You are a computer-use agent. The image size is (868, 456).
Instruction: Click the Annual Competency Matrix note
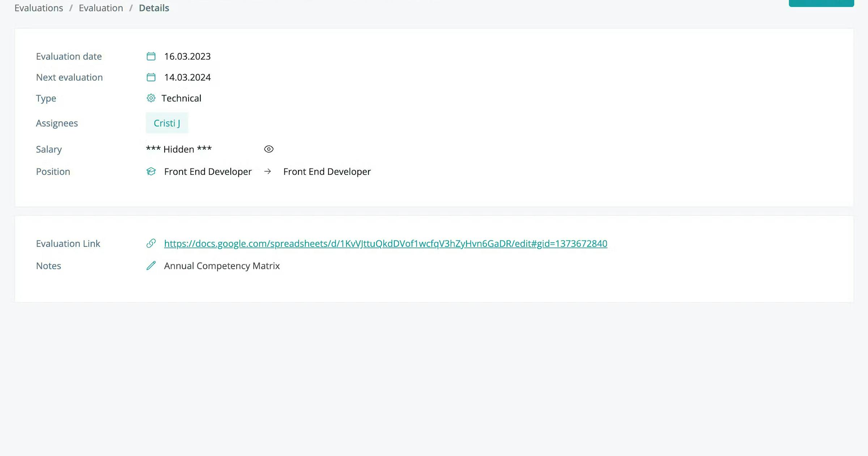point(222,266)
